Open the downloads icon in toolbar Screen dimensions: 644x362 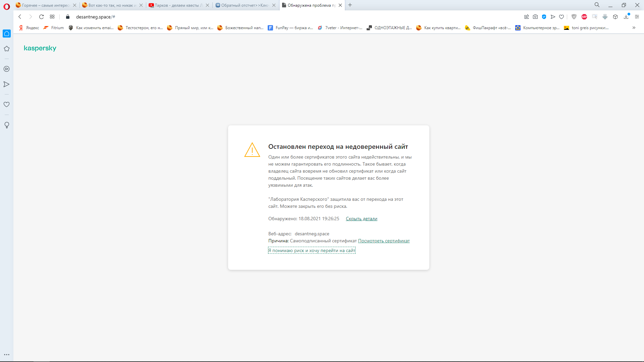626,17
